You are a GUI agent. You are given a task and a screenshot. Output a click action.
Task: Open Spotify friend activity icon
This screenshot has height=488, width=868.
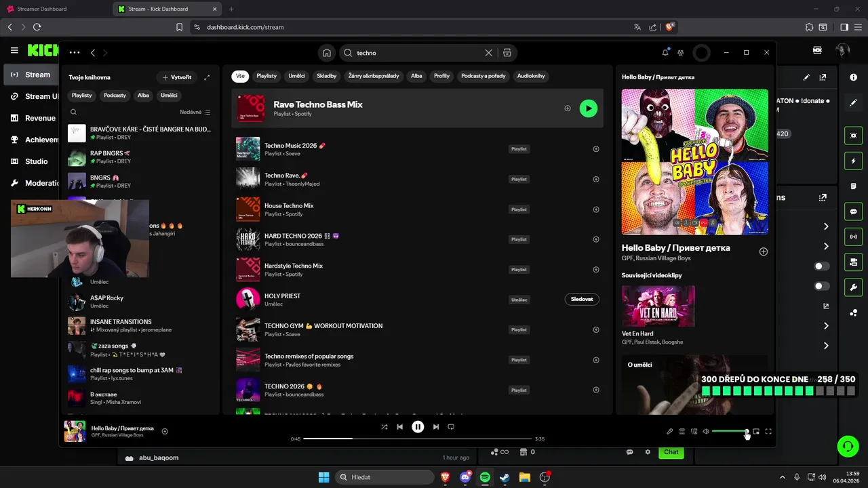coord(681,53)
